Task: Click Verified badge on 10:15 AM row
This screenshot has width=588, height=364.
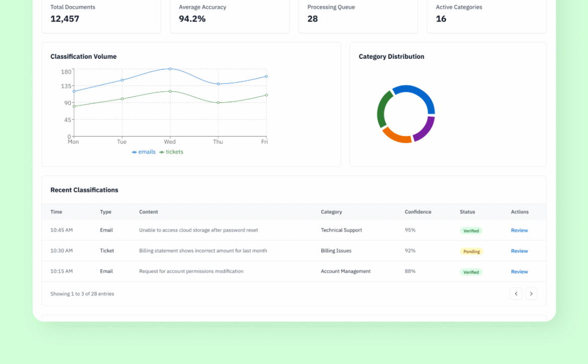Action: 471,272
